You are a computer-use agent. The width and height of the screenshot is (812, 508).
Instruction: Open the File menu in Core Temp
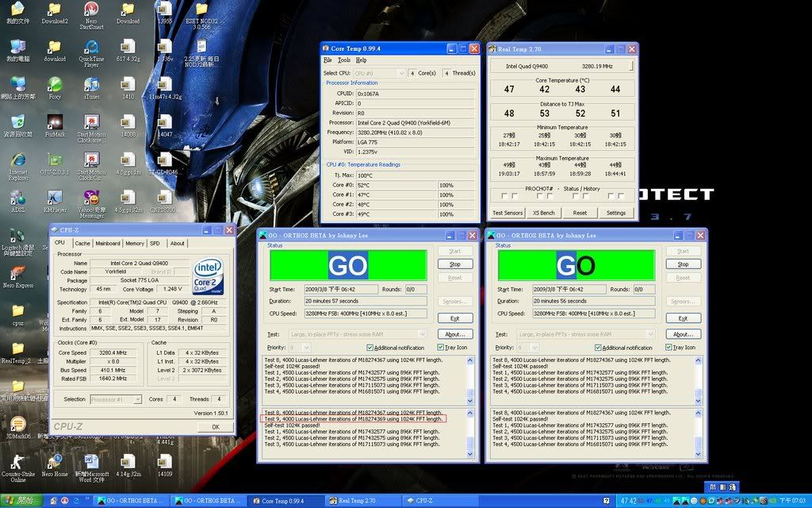327,60
